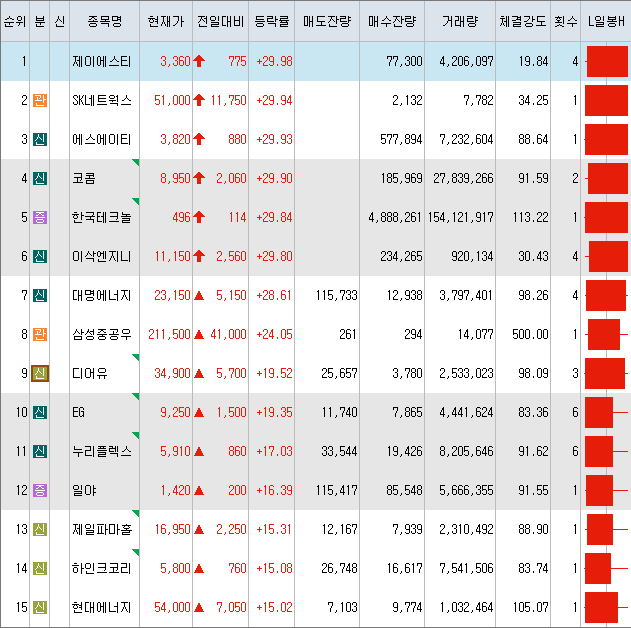Sort by 순위 column header
The height and width of the screenshot is (628, 631).
point(15,21)
